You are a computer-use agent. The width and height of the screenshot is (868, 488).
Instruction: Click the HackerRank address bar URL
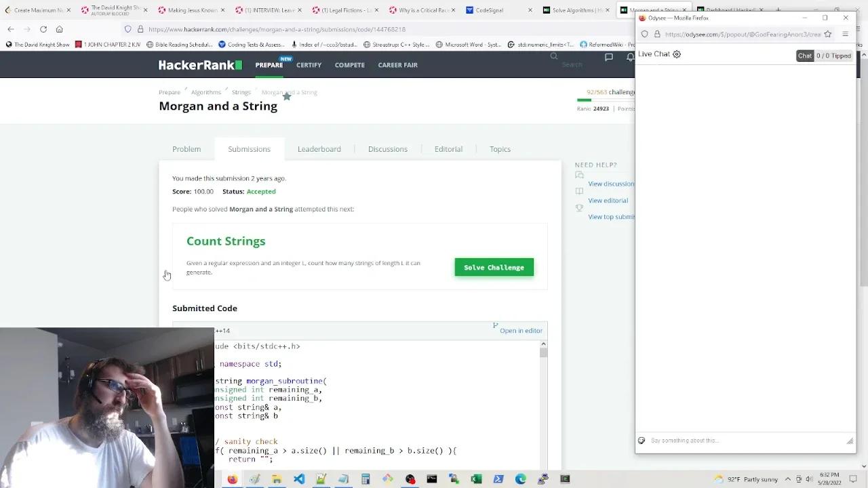277,29
